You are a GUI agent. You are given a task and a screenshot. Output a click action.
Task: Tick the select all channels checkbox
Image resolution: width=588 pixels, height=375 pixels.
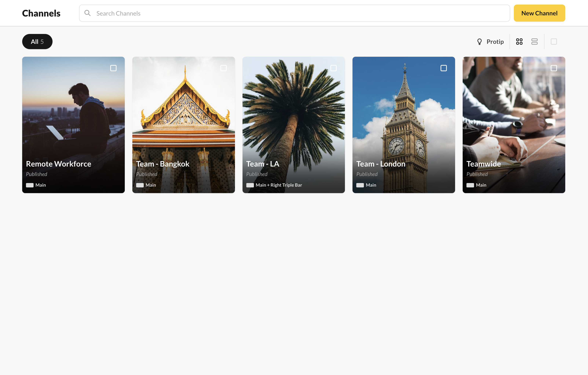pos(553,42)
